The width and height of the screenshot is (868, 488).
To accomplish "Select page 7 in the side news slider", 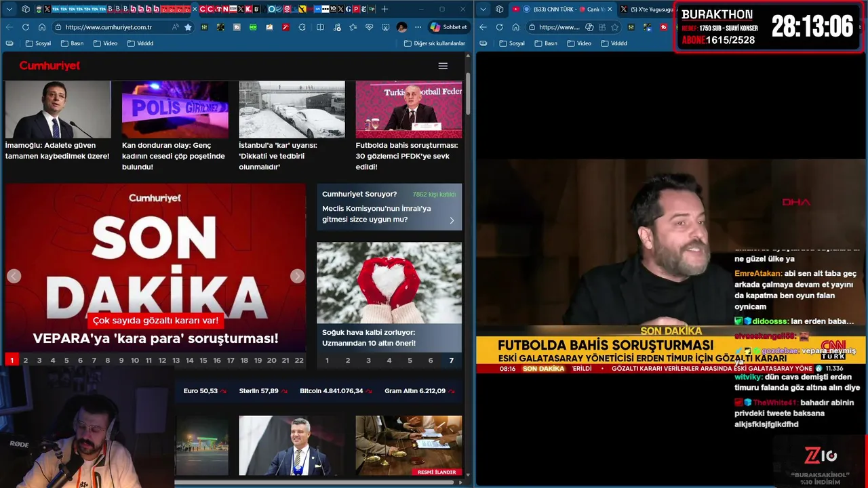I will tap(452, 361).
